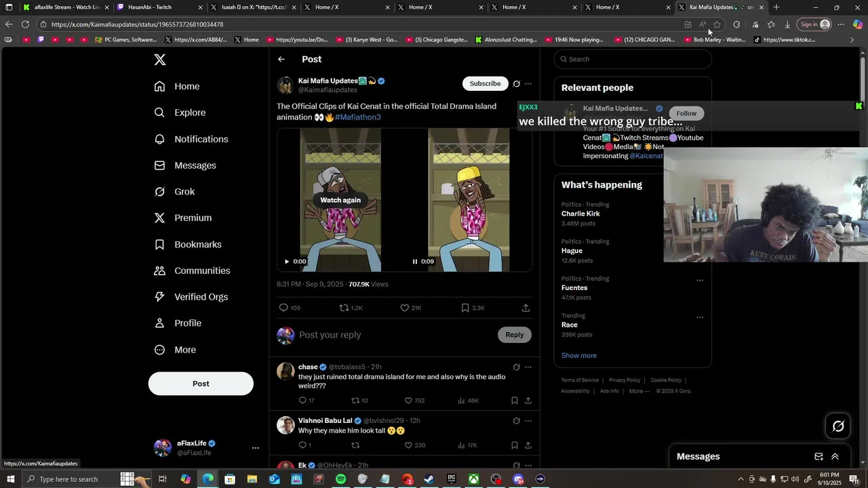Click the Subscribe button on Kai Mafia Updates

coord(485,83)
